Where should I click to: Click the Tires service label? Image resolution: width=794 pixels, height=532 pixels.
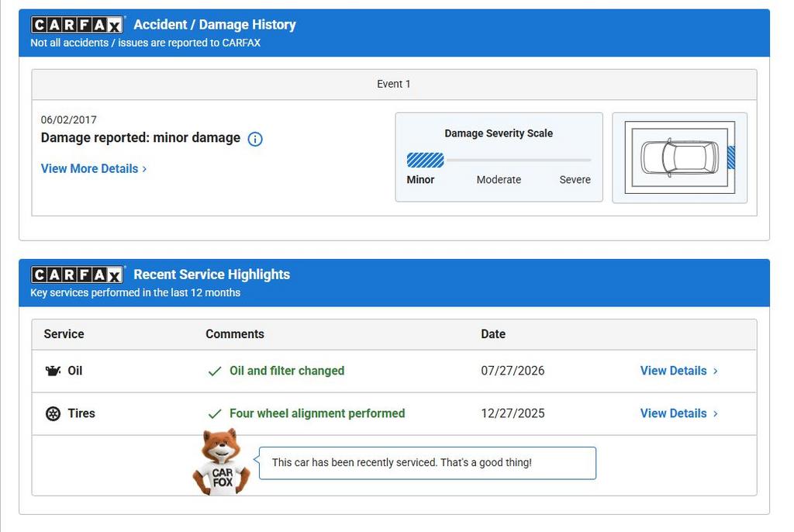point(81,413)
